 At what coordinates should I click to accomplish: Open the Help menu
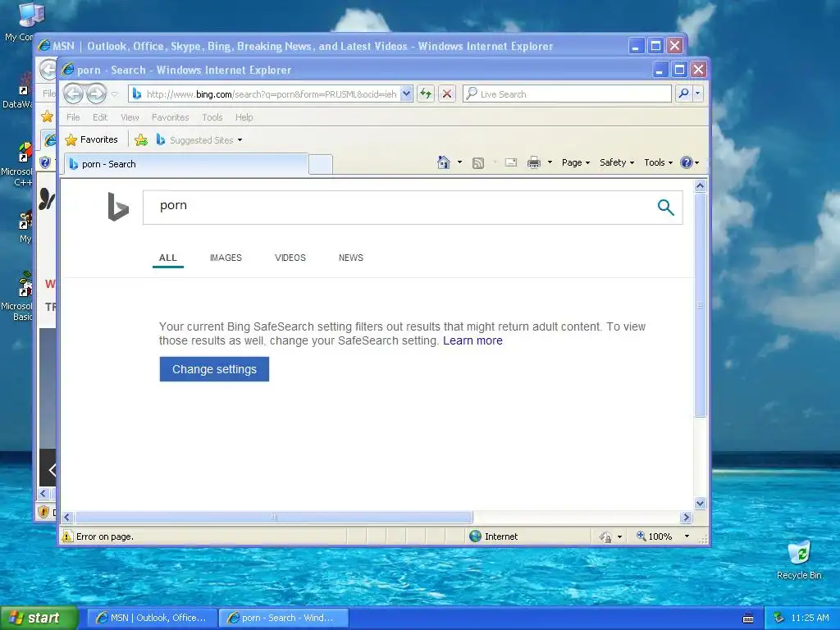click(x=244, y=117)
